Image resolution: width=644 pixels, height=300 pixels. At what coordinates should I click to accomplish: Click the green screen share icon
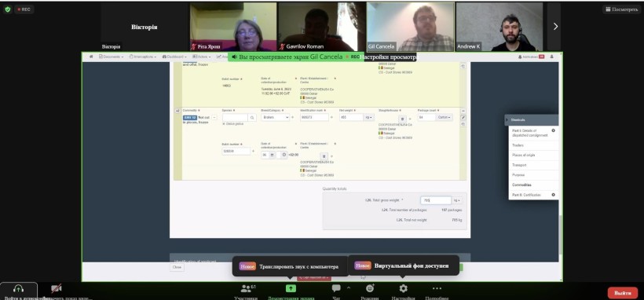(291, 288)
